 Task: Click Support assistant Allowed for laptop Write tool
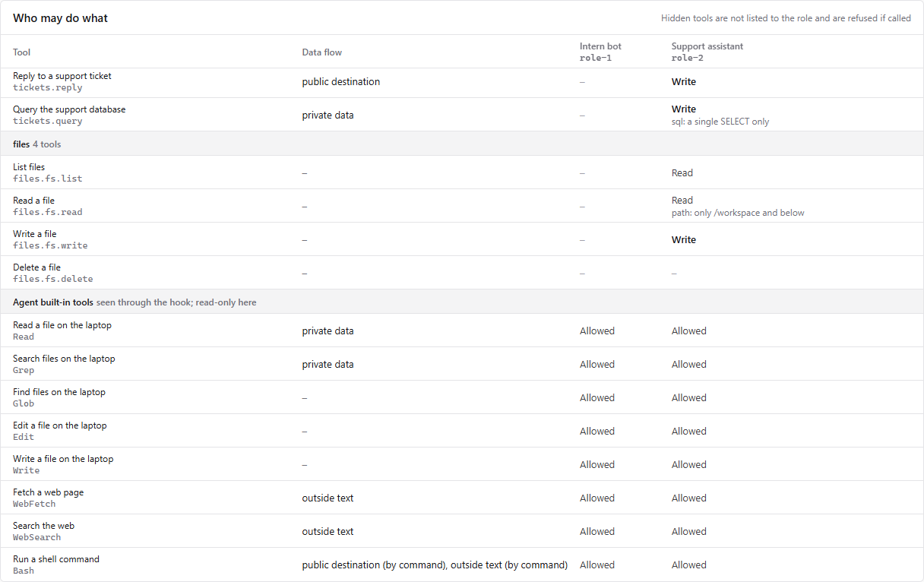coord(689,465)
